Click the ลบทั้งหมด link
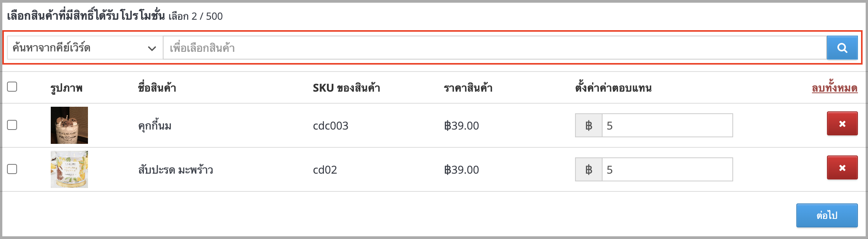Screen dimensions: 868x239 834,88
